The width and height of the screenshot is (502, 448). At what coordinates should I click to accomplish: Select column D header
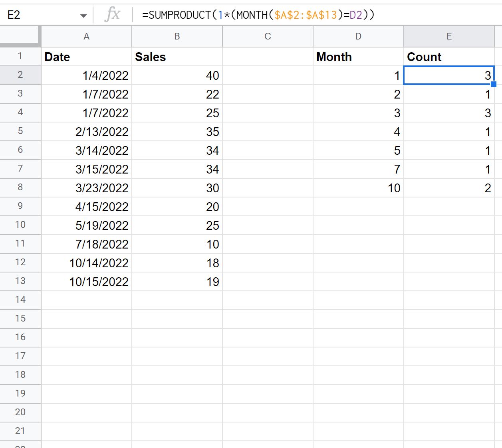pos(358,36)
